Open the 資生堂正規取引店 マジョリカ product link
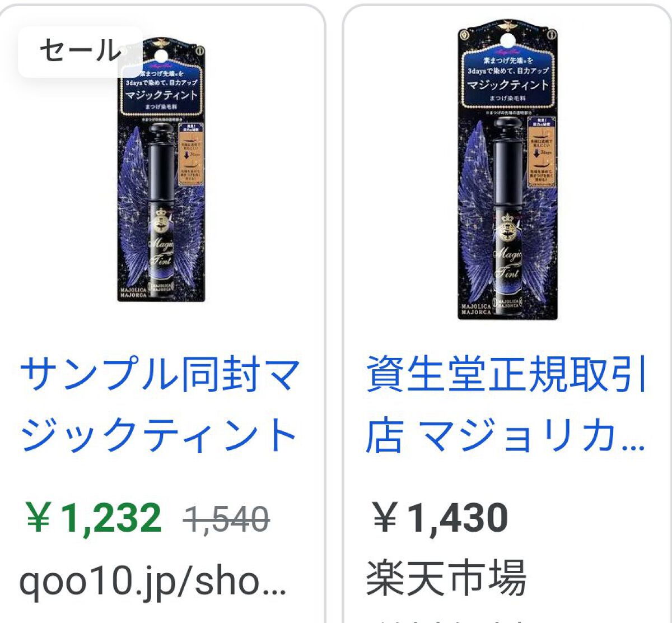 [x=506, y=404]
